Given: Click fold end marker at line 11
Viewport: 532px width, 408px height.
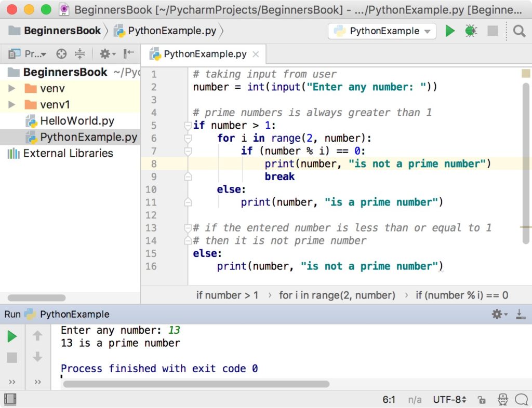Looking at the screenshot, I should point(188,202).
